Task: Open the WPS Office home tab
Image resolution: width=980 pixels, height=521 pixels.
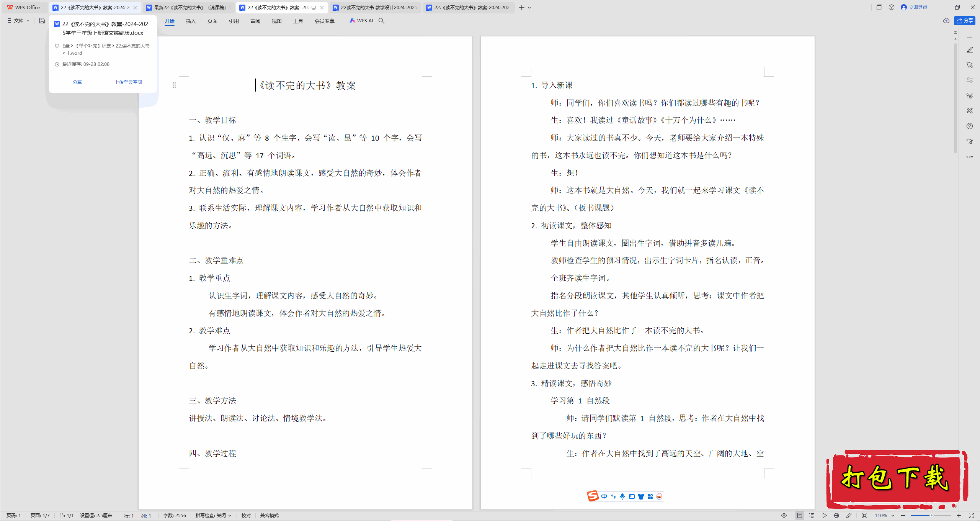Action: click(24, 7)
